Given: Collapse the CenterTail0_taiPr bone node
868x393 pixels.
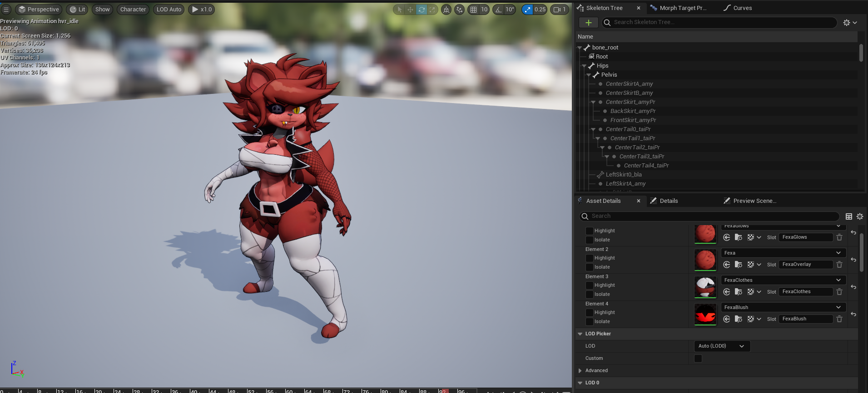Looking at the screenshot, I should tap(593, 129).
